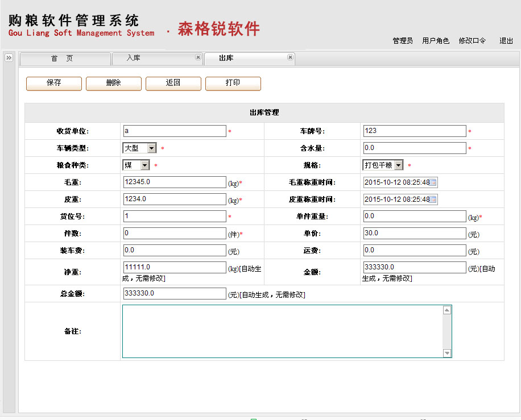Viewport: 521px width, 420px height.
Task: Close the 入库 tab
Action: (198, 57)
